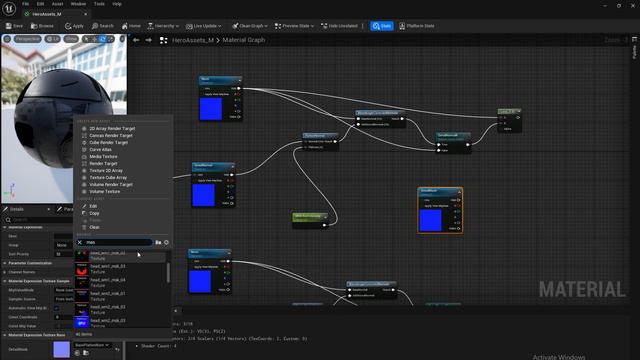Open the Asset menu
640x360 pixels.
pyautogui.click(x=58, y=4)
